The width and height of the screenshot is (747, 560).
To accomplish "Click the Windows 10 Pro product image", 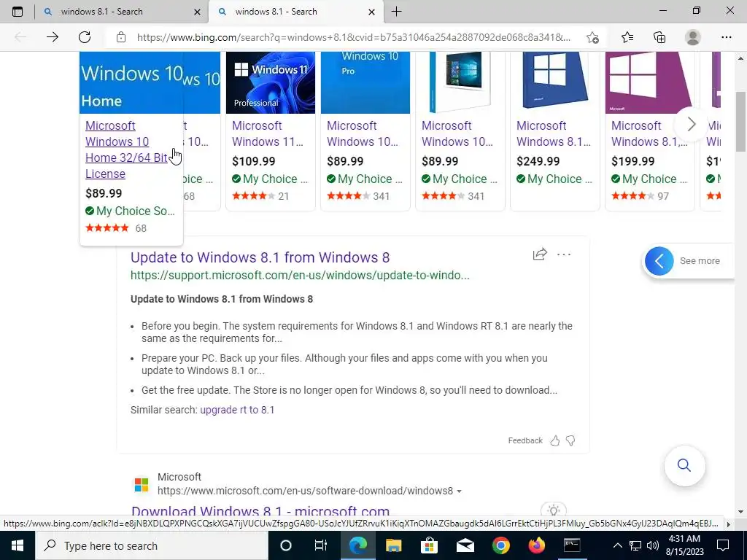I will 365,82.
